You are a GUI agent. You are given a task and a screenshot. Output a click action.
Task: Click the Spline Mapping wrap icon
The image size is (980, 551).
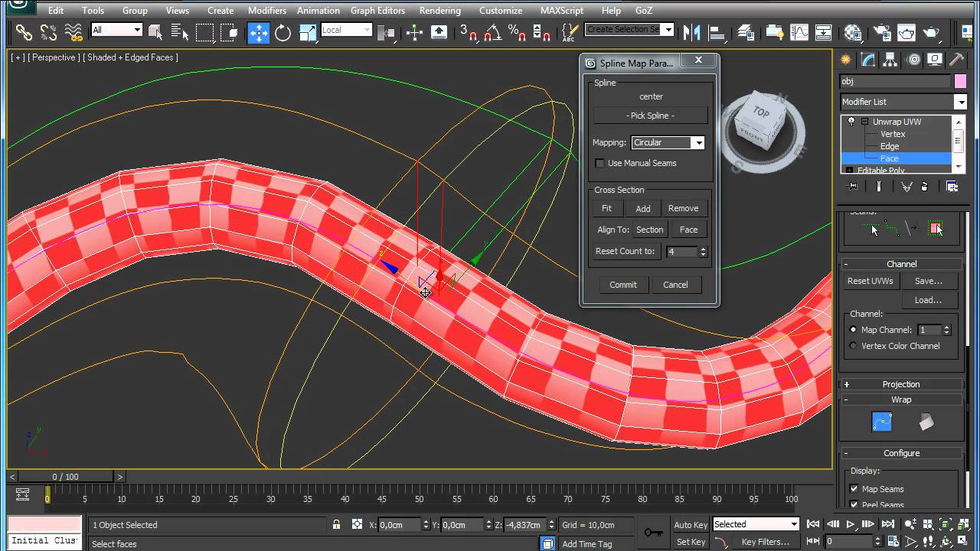pos(882,422)
